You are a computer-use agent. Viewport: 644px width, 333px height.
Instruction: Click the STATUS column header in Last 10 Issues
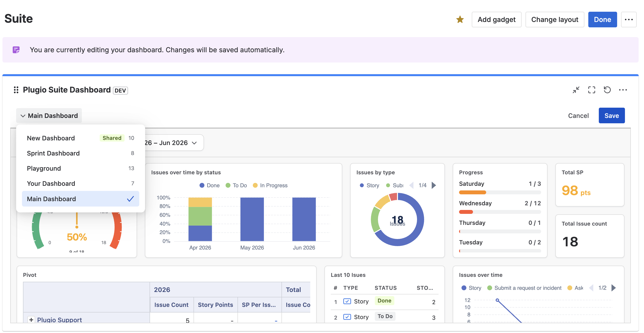click(x=386, y=288)
